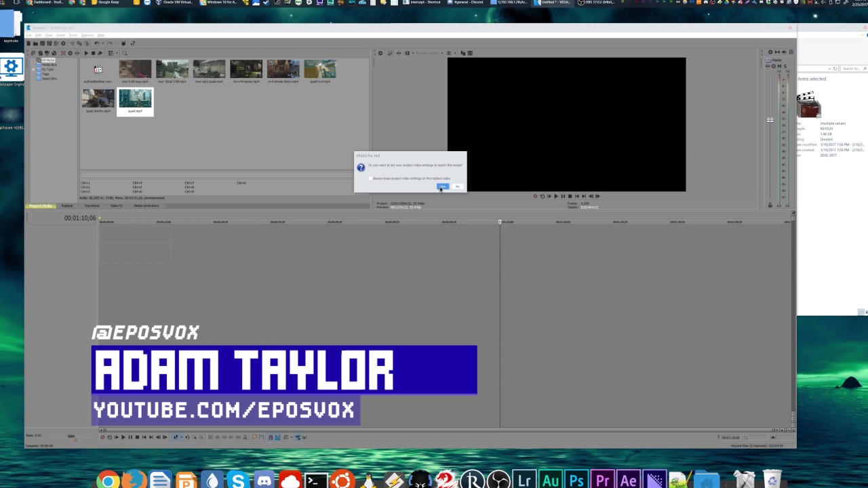This screenshot has height=488, width=868.
Task: Click the Remove Selected Media red X icon
Action: [63, 53]
